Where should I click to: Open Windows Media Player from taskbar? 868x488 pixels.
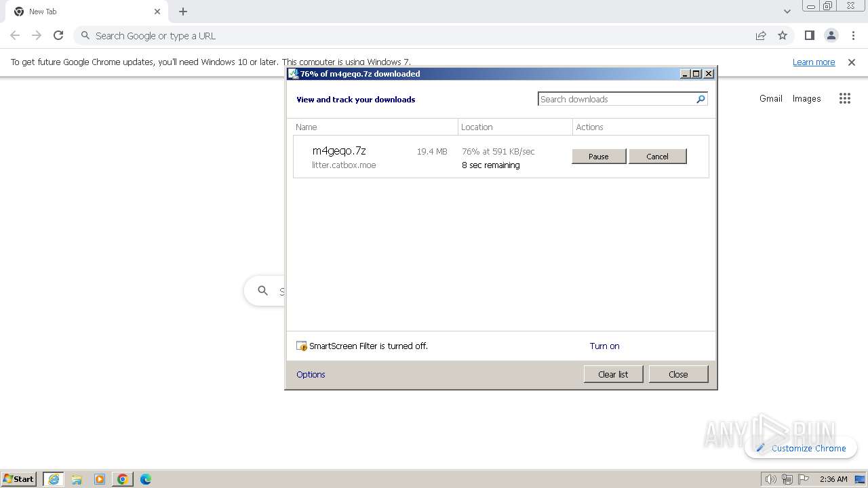coord(100,479)
